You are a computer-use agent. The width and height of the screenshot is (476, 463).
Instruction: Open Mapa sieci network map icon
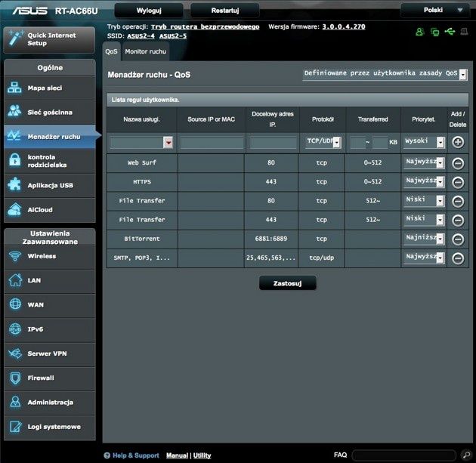pyautogui.click(x=14, y=88)
